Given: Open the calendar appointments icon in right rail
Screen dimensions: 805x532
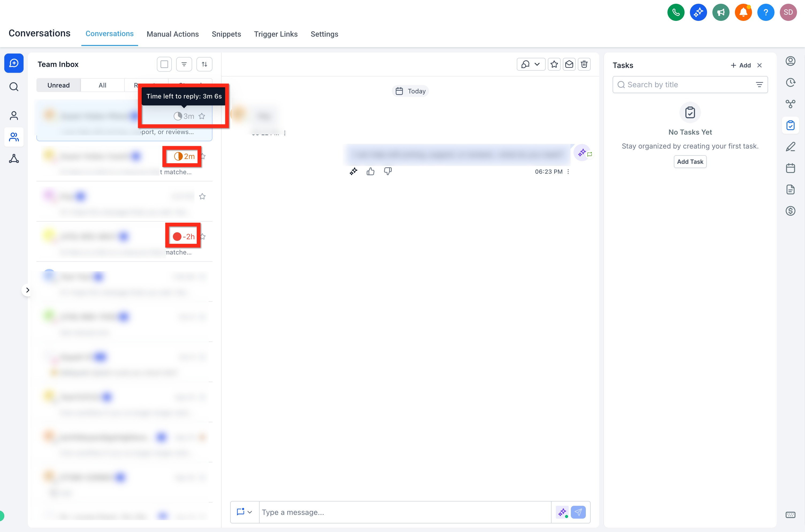Looking at the screenshot, I should 790,168.
